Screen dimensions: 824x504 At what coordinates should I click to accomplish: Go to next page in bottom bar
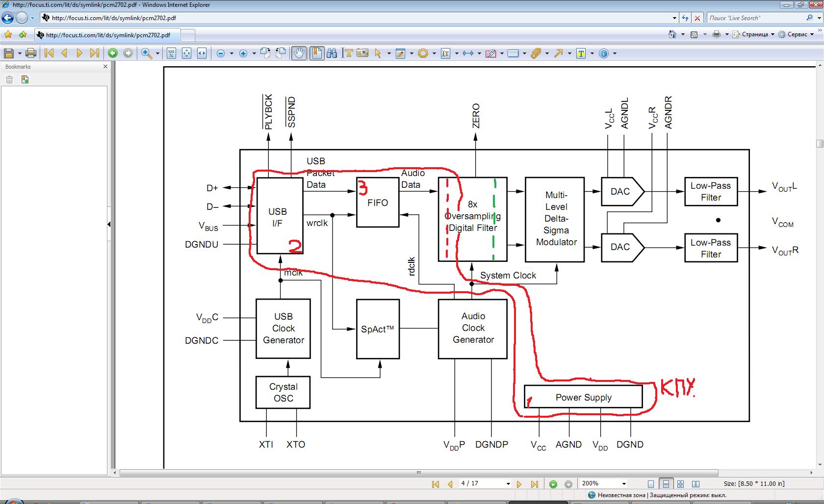point(519,484)
